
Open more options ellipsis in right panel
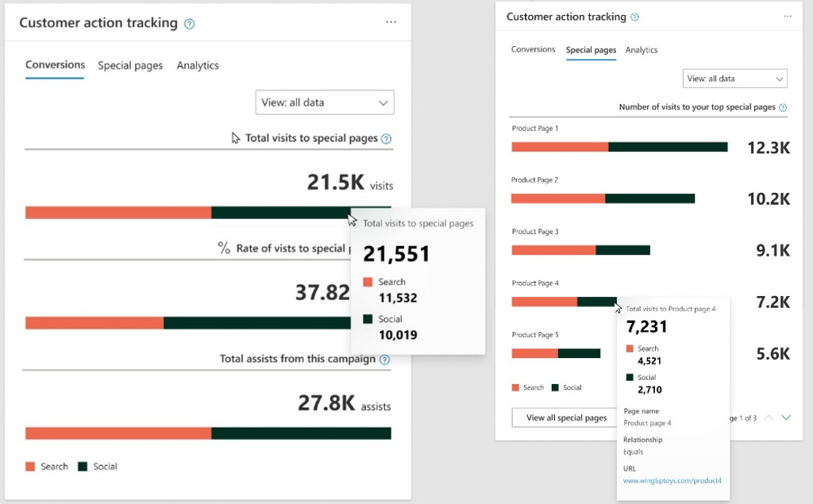coord(787,17)
